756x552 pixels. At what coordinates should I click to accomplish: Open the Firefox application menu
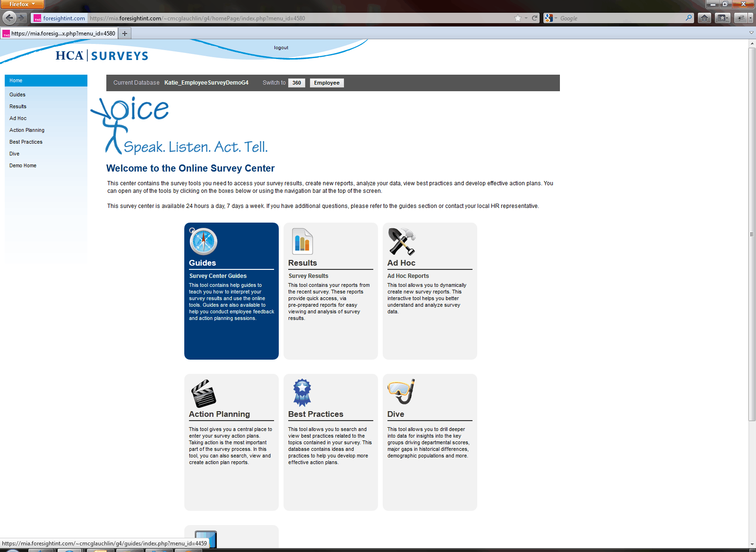point(22,4)
